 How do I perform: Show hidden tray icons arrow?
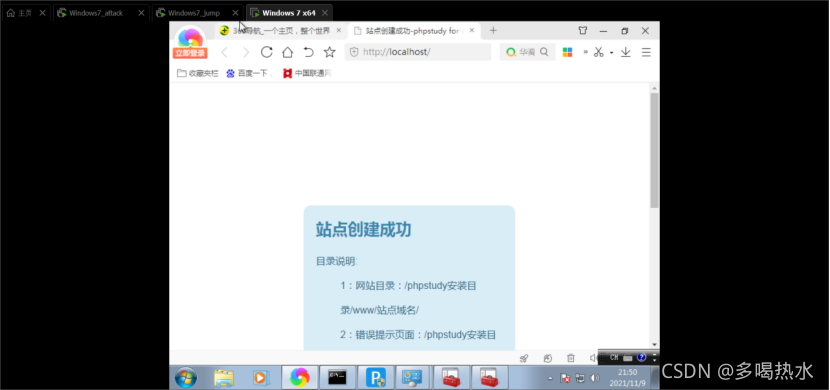pyautogui.click(x=549, y=378)
